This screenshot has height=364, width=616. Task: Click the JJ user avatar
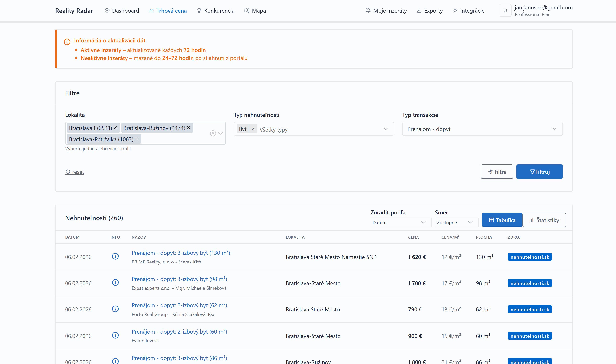click(505, 11)
